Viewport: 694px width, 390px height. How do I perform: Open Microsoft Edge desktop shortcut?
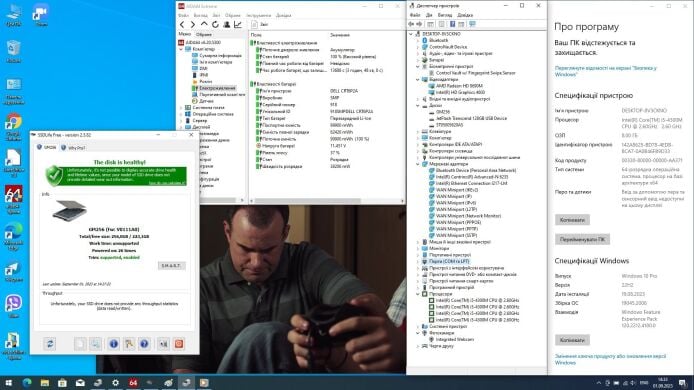[x=13, y=236]
